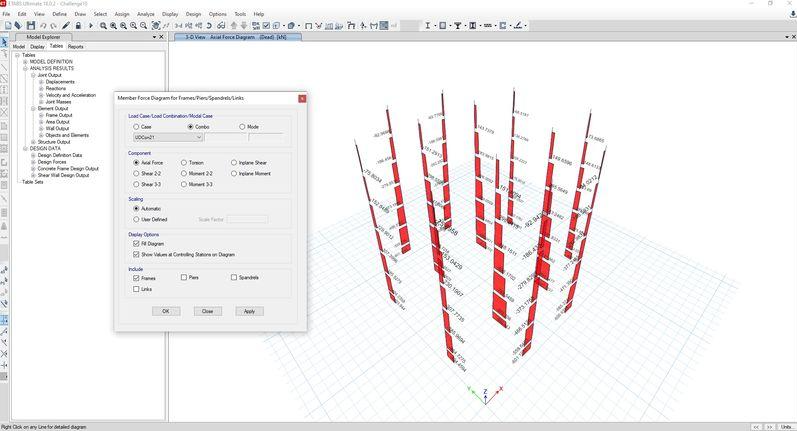
Task: Click the OK button in the dialog
Action: [166, 311]
